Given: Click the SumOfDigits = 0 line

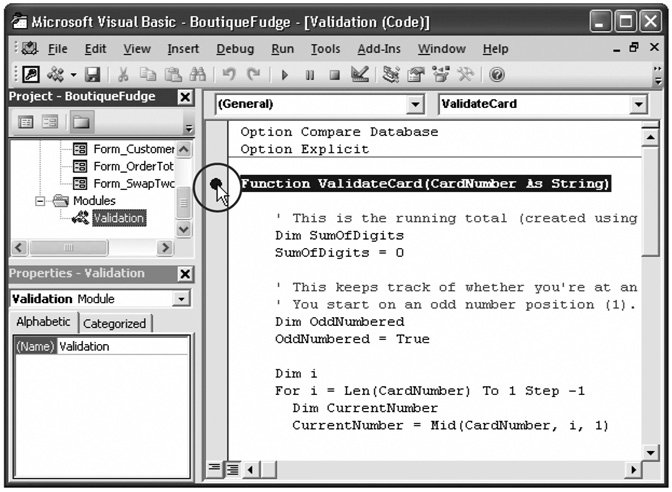Looking at the screenshot, I should click(339, 253).
